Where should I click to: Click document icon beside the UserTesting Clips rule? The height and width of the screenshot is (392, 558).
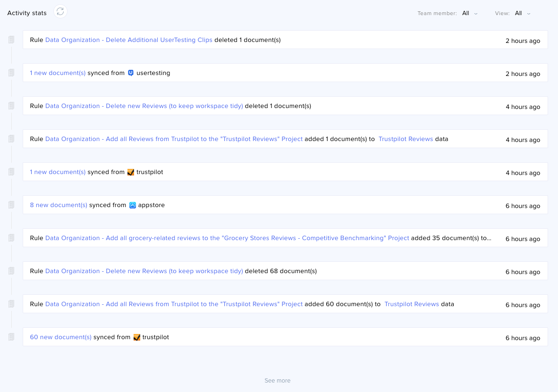tap(11, 40)
